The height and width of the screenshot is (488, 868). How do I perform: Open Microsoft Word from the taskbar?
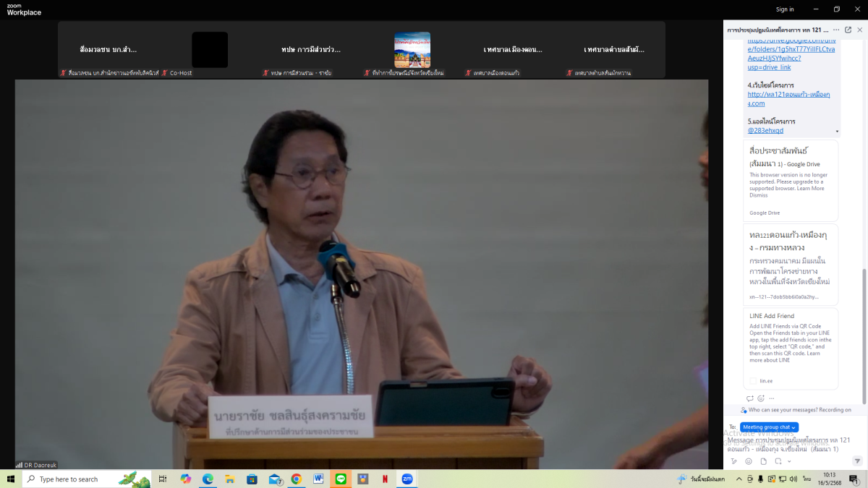click(318, 479)
